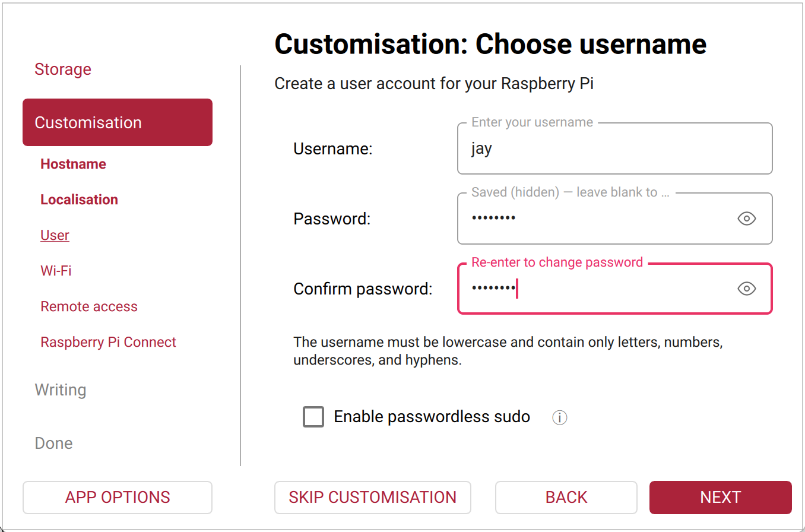
Task: Open the Remote access settings
Action: [x=89, y=306]
